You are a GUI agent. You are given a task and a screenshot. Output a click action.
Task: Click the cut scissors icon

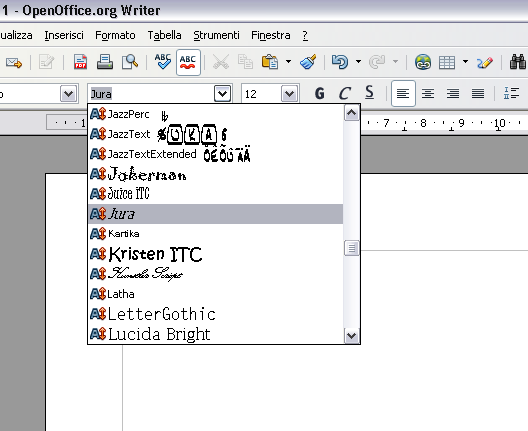click(x=221, y=62)
